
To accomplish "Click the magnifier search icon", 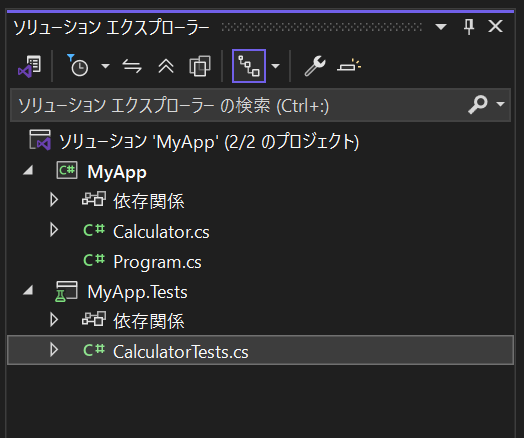I will click(478, 105).
